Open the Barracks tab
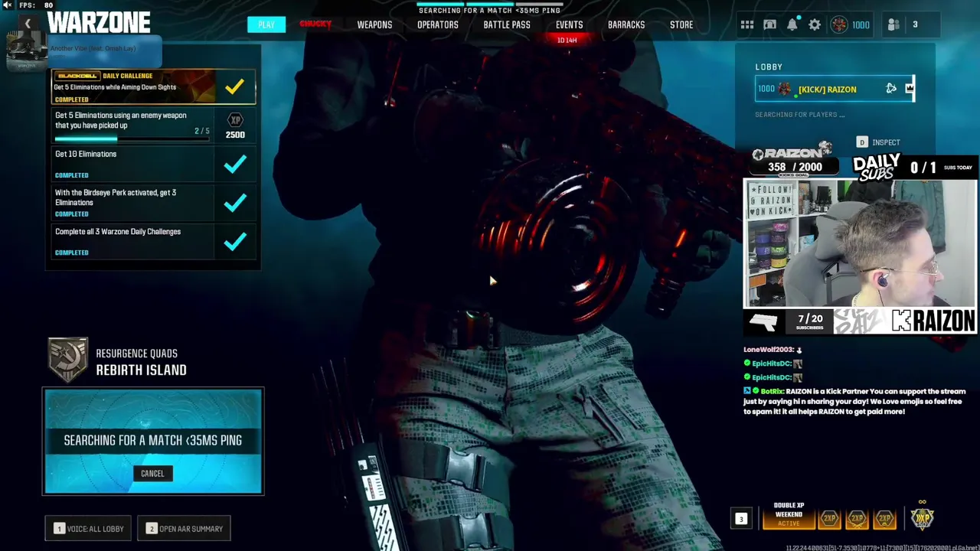This screenshot has height=551, width=980. tap(626, 24)
